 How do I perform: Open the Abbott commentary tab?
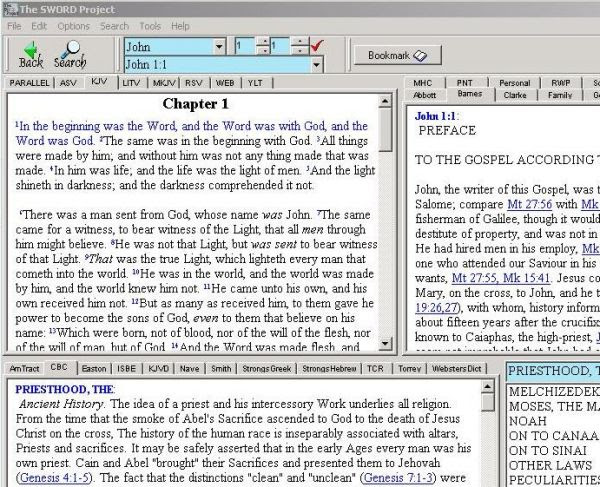[x=424, y=95]
